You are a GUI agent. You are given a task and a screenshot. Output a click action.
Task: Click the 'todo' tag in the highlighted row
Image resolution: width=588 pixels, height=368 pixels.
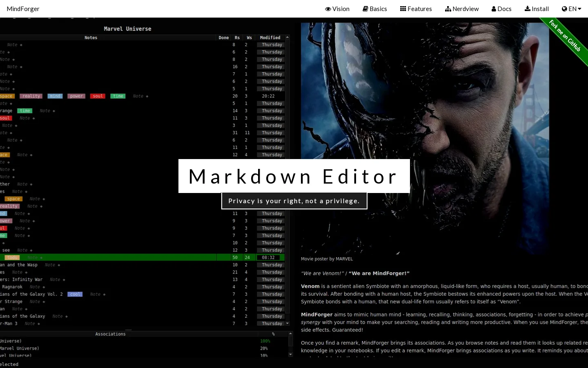(12, 257)
